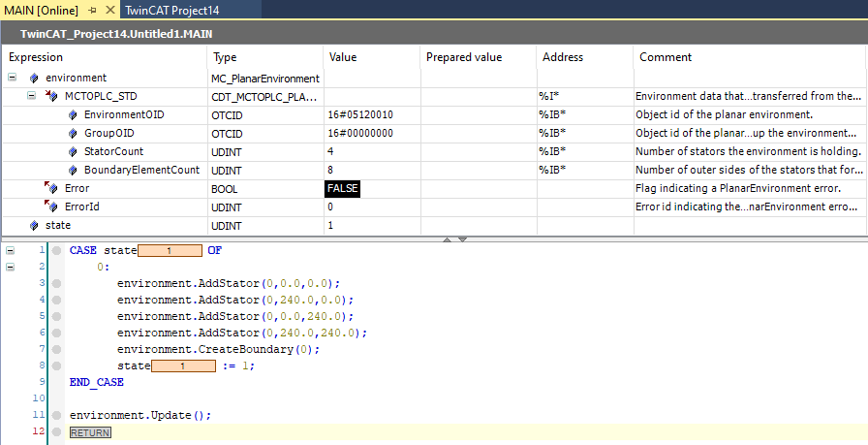Click the GroupOID variable icon
868x445 pixels.
click(73, 134)
